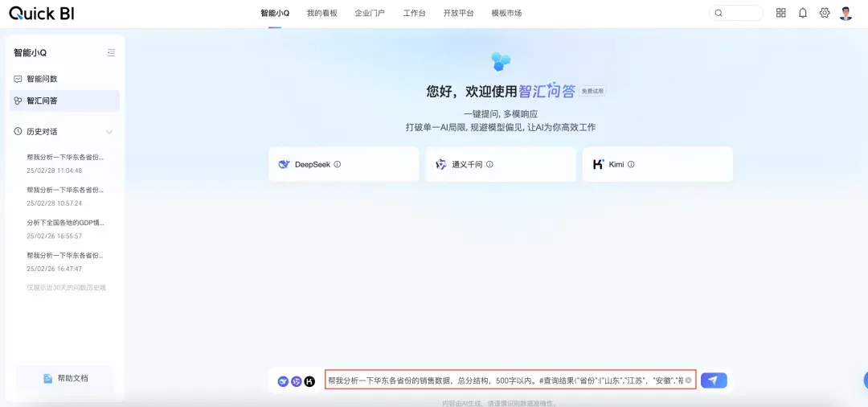Toggle Kimi model beside input box
Viewport: 868px width, 407px height.
309,381
